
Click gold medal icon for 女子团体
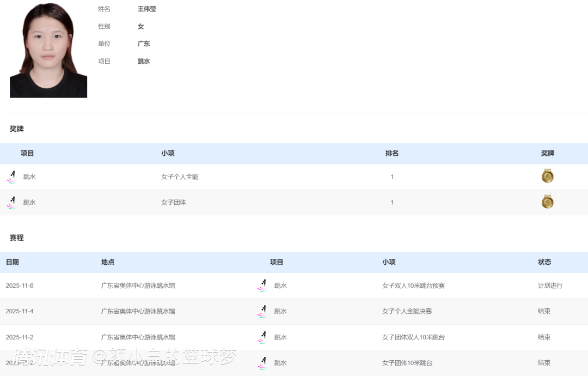point(547,202)
